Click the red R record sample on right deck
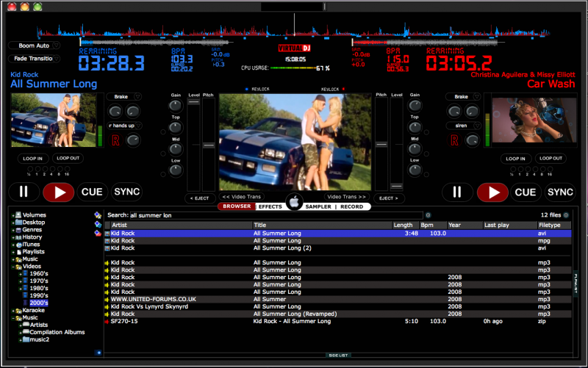Image resolution: width=588 pixels, height=368 pixels. [x=454, y=140]
